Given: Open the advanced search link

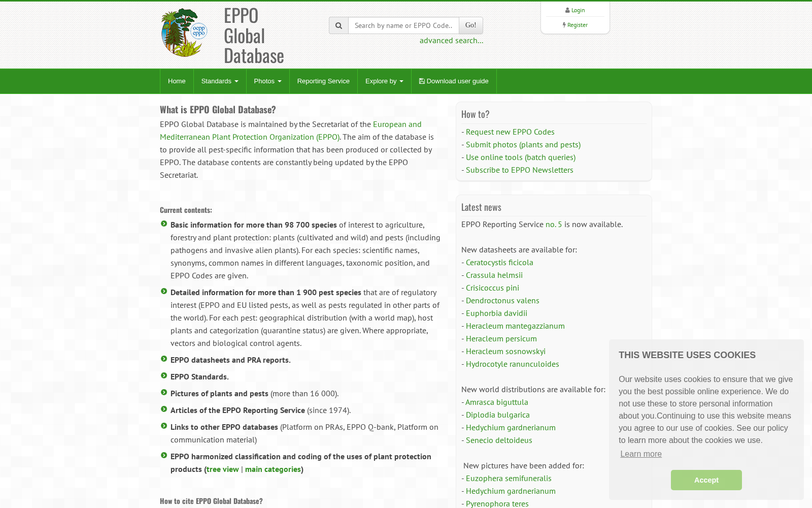Looking at the screenshot, I should pos(451,41).
